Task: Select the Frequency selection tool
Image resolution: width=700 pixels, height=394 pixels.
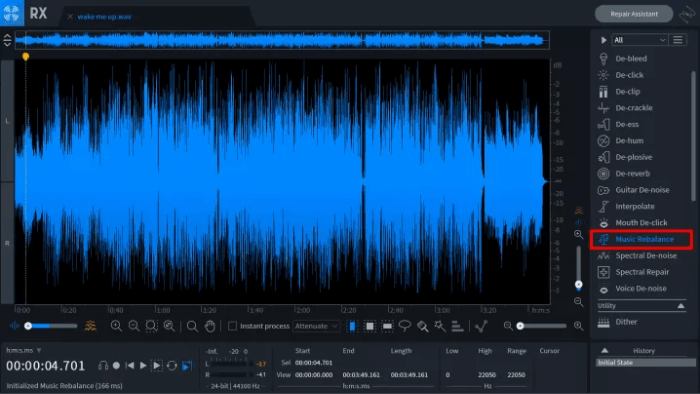Action: 387,326
